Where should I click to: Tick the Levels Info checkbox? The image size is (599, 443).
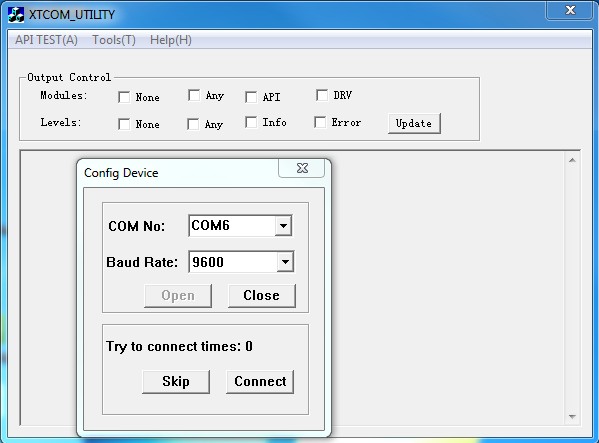[x=251, y=122]
